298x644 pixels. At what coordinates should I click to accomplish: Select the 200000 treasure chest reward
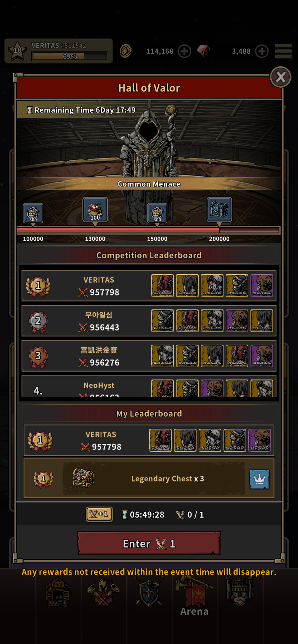(x=219, y=210)
